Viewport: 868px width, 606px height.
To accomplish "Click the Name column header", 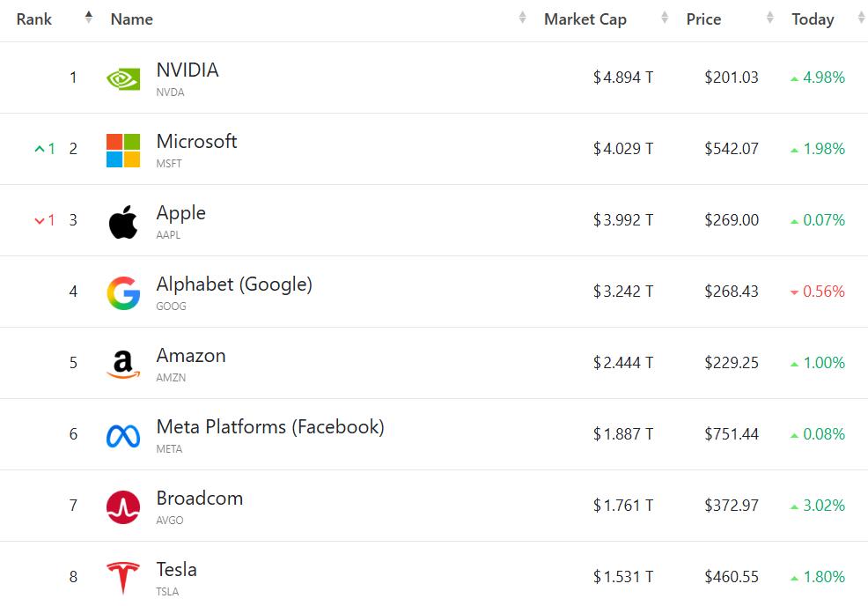I will (x=132, y=19).
